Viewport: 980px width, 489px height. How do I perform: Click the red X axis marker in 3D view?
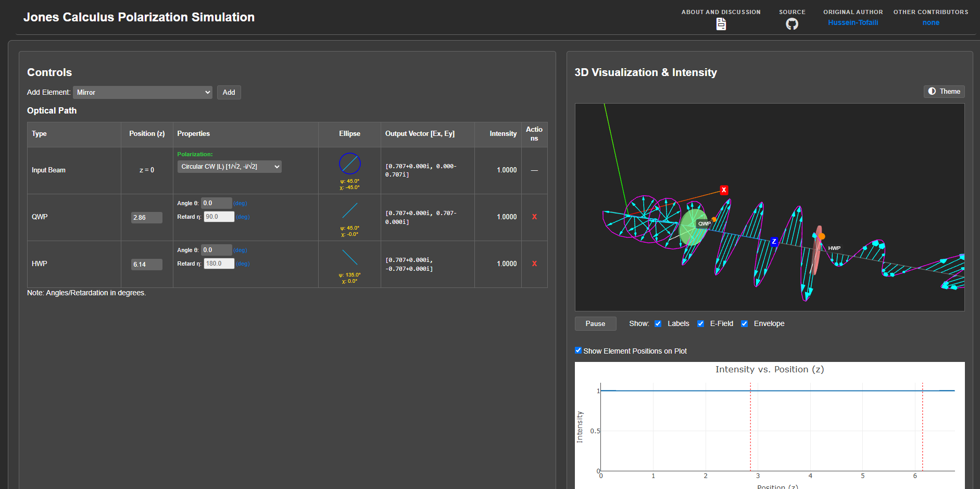(x=723, y=190)
